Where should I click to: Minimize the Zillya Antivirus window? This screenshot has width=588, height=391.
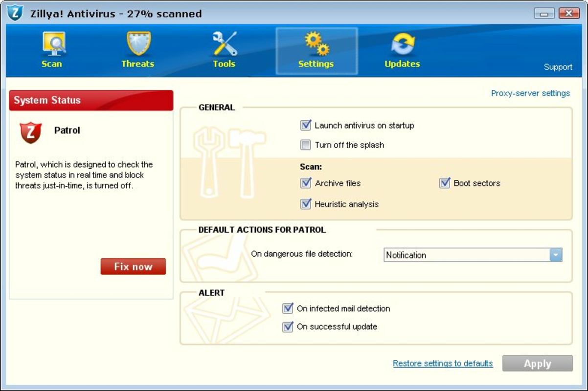[544, 13]
